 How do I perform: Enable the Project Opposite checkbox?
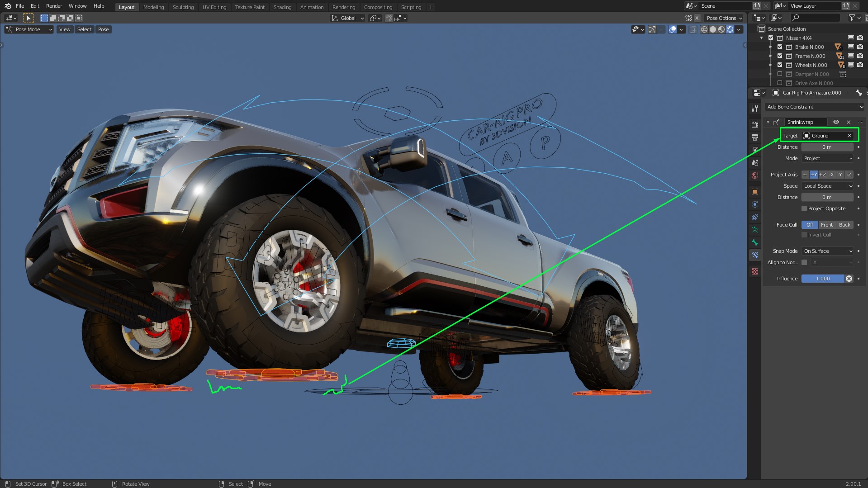click(x=804, y=208)
